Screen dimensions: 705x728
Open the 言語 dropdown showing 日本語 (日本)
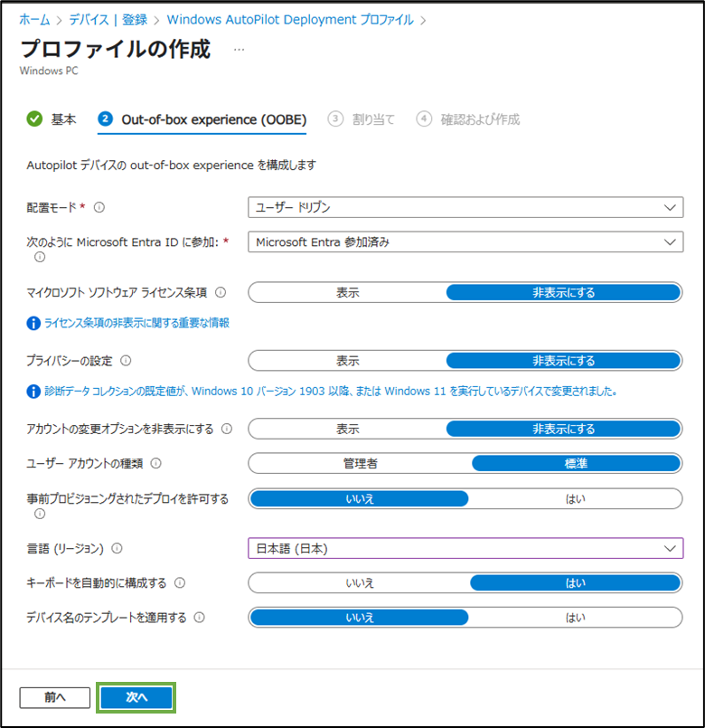click(465, 548)
